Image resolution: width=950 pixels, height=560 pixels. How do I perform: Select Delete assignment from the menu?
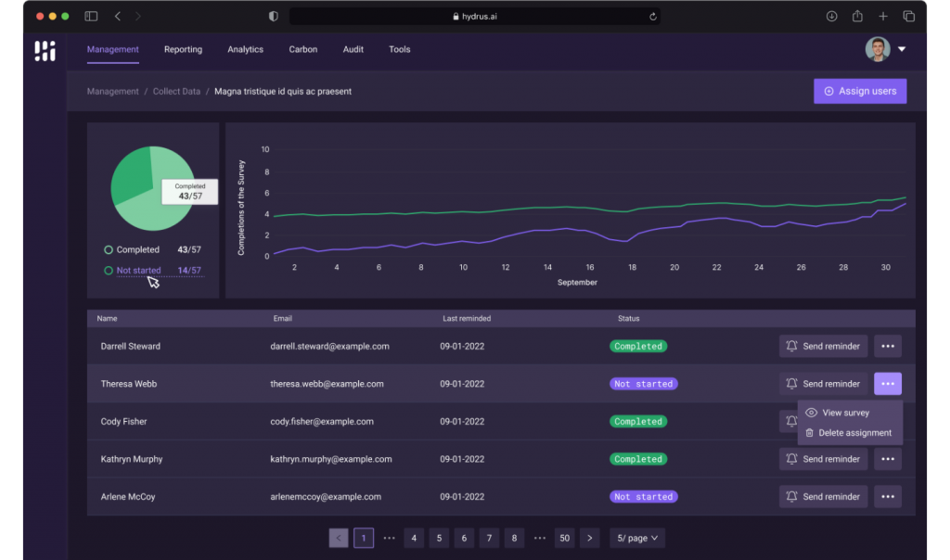[x=850, y=433]
